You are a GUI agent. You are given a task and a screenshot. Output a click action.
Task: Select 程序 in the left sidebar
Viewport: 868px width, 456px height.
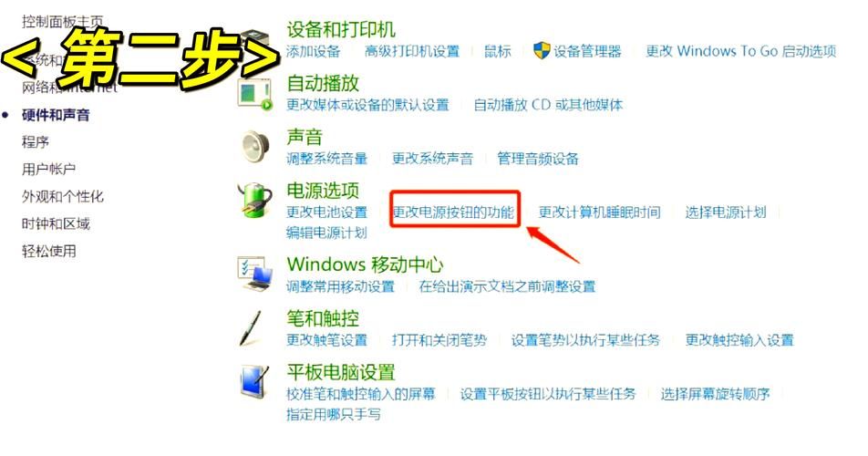tap(36, 141)
